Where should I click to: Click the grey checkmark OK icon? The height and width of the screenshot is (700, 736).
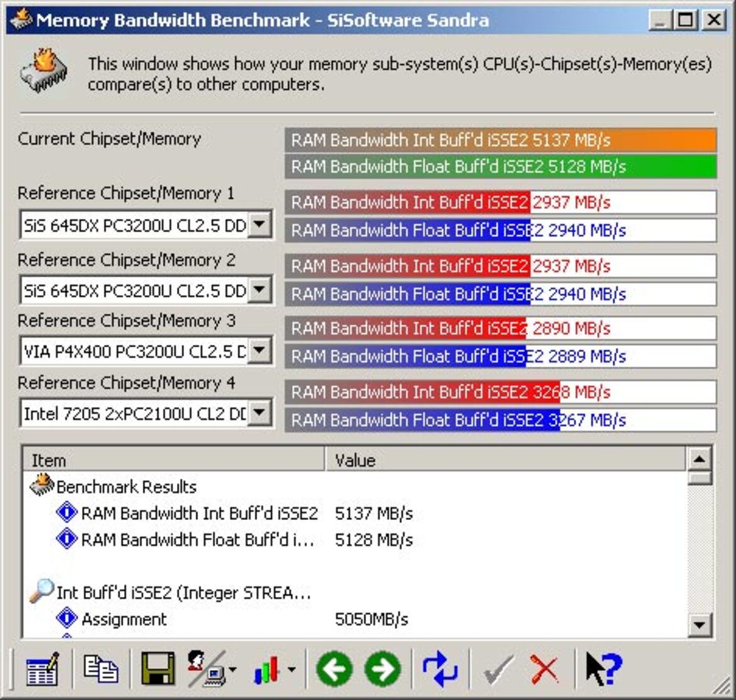click(498, 670)
